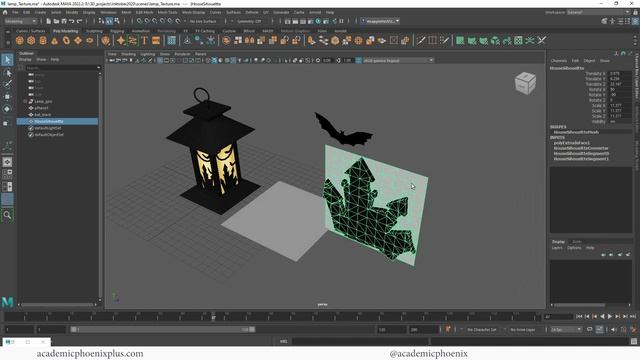
Task: Open the viewport Shading menu
Action: tap(128, 54)
